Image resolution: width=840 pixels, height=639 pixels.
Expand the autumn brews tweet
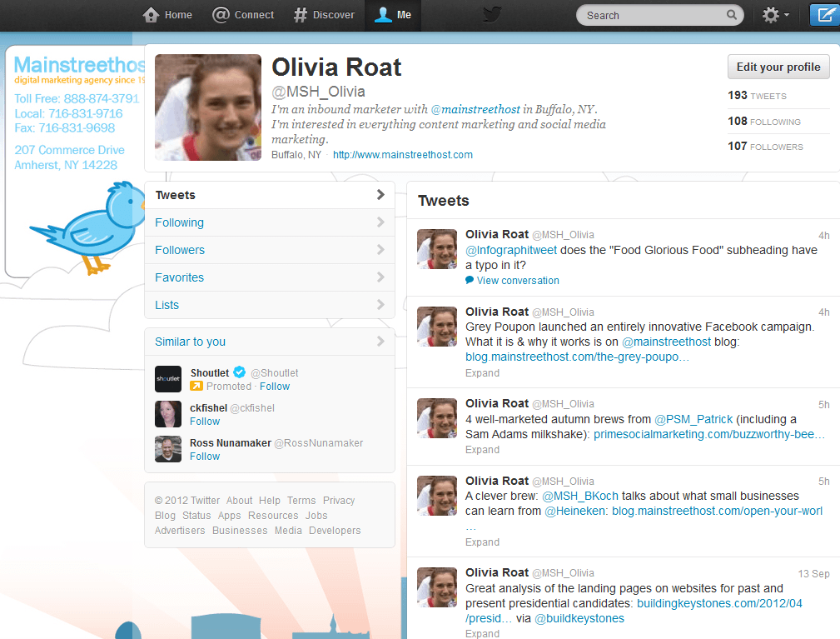[x=482, y=449]
